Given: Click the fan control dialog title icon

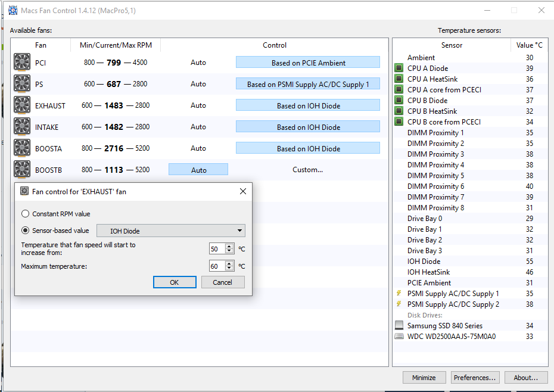Looking at the screenshot, I should [24, 191].
